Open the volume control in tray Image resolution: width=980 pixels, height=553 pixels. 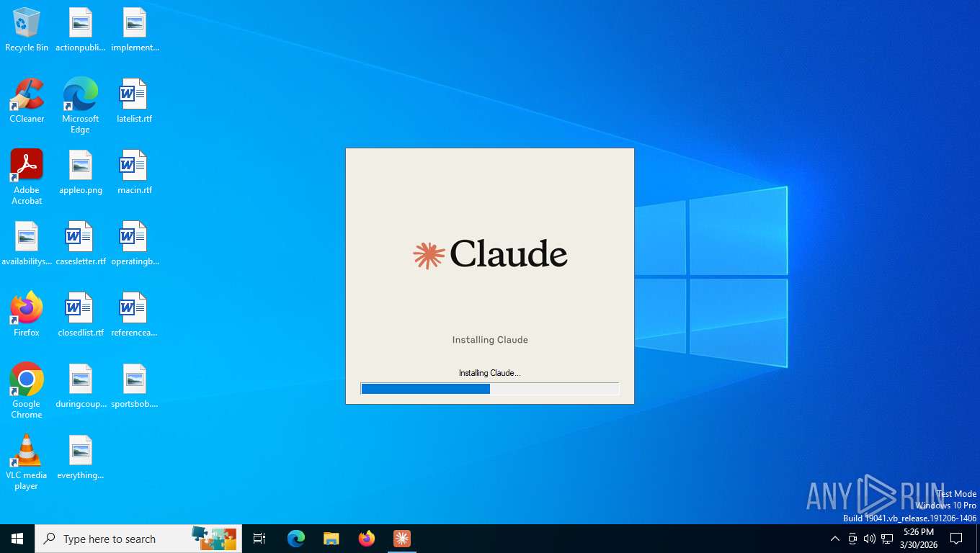coord(870,539)
